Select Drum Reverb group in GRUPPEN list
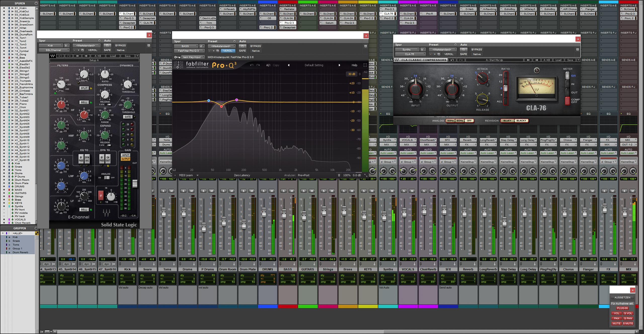This screenshot has height=334, width=644. point(20,252)
